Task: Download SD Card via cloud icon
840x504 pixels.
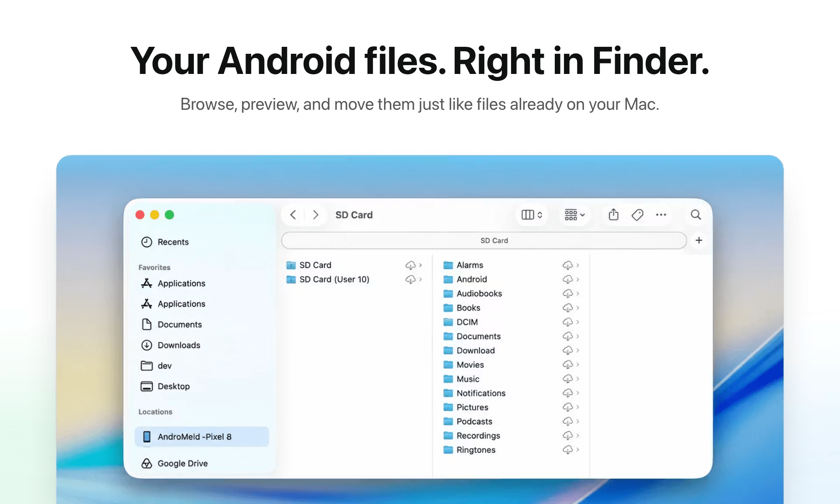Action: pyautogui.click(x=410, y=265)
